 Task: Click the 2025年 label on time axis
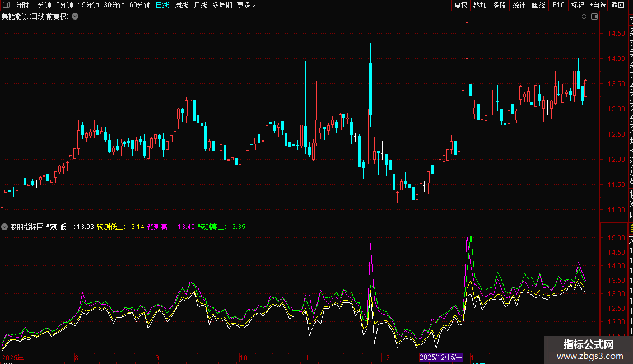[13, 357]
